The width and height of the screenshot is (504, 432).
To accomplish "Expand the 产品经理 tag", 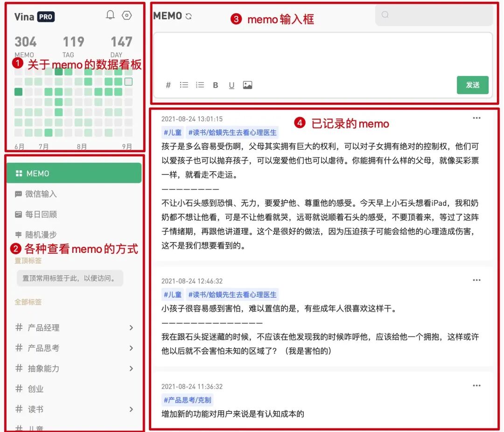I will coord(131,327).
